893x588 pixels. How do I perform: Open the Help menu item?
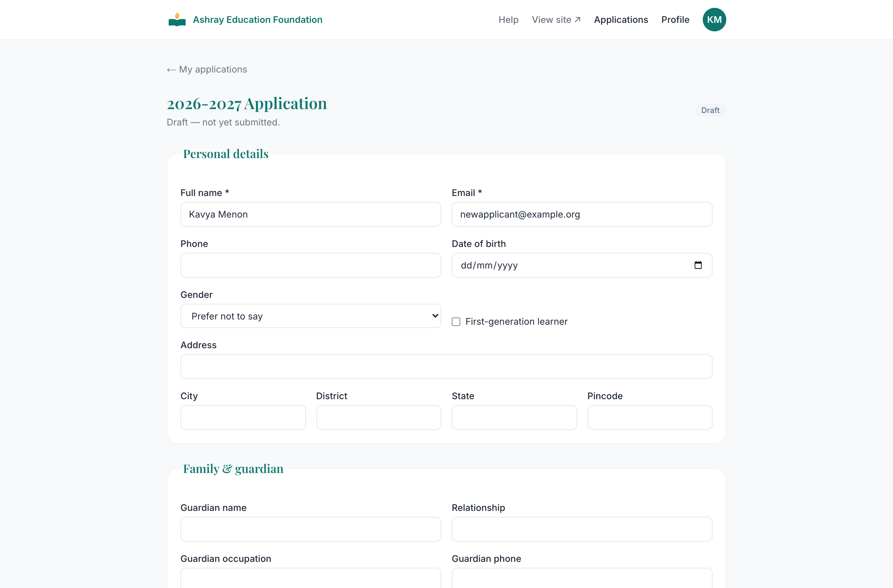tap(508, 20)
